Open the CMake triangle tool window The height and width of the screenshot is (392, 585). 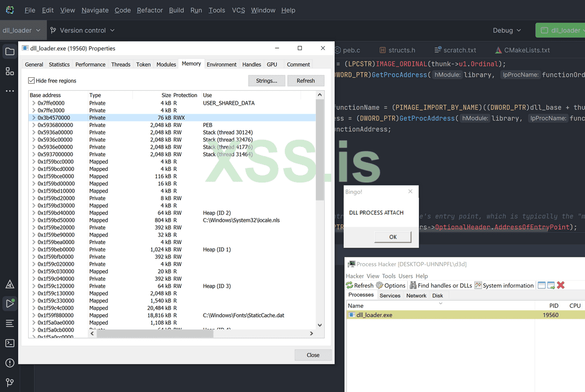point(9,284)
